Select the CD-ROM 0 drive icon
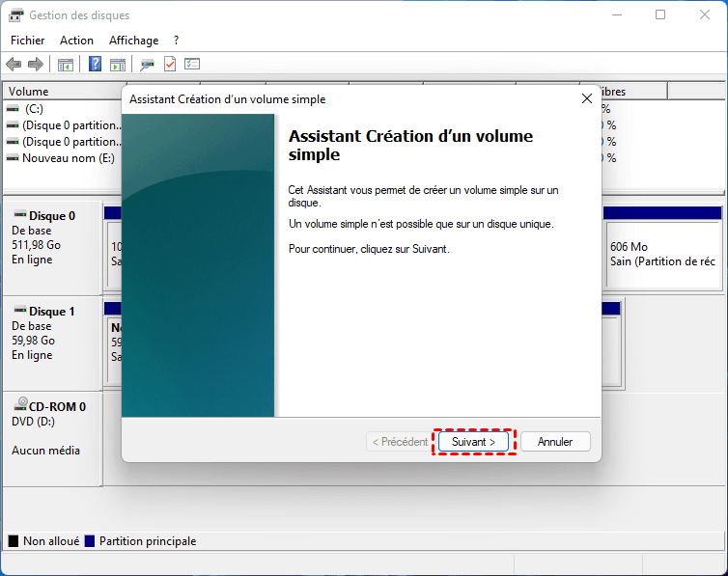 (x=20, y=404)
